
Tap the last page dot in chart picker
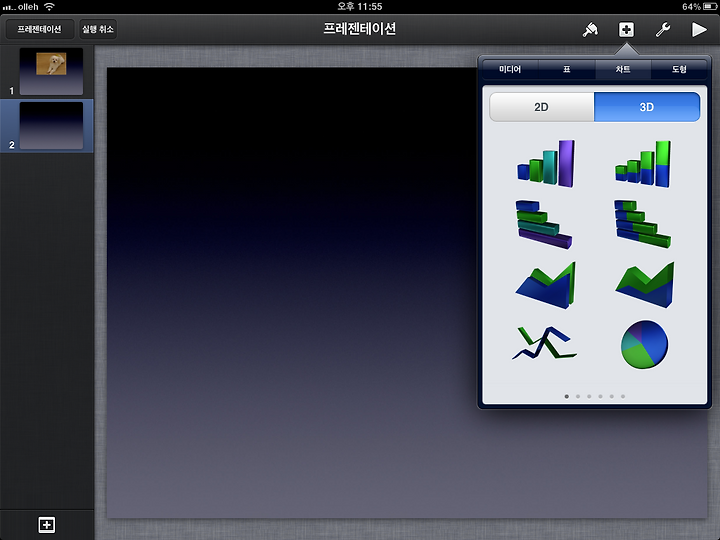(x=623, y=396)
